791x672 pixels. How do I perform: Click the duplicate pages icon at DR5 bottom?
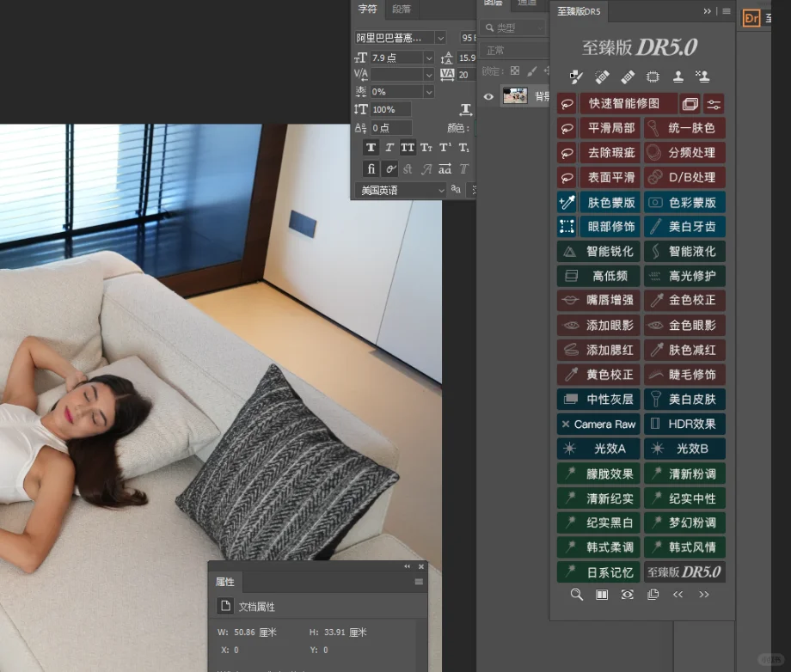point(653,595)
